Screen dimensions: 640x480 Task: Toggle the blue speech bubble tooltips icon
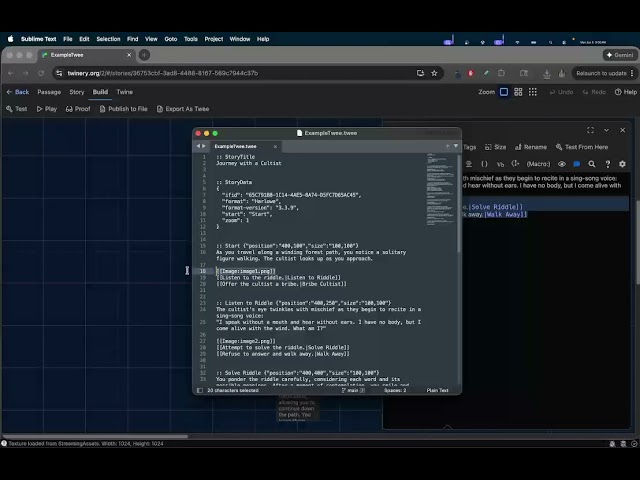[577, 164]
